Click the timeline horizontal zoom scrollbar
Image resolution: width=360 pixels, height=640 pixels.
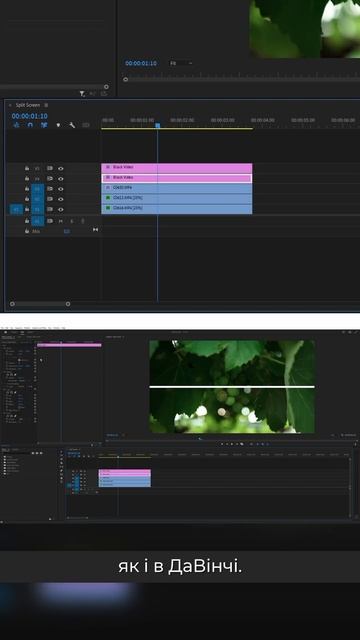(40, 304)
